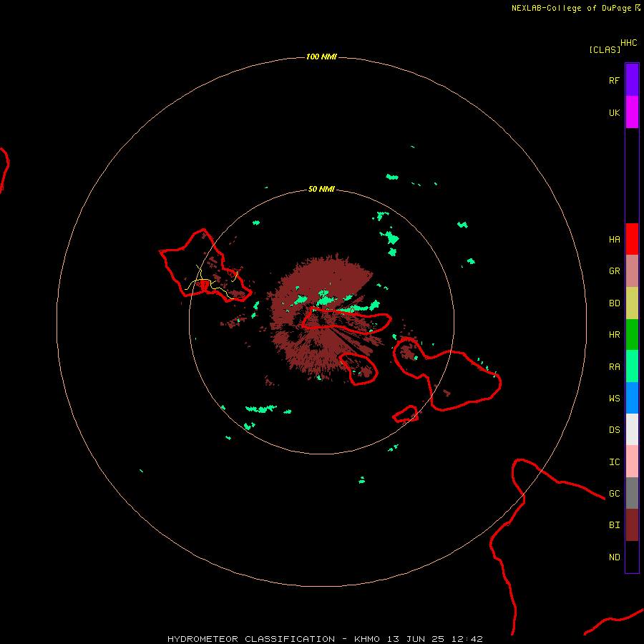
Task: Click the IC legend label
Action: 614,462
